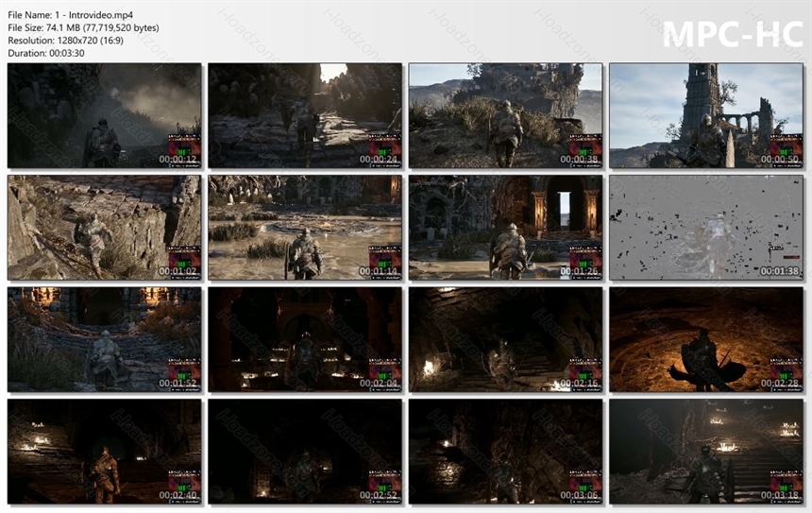This screenshot has height=513, width=812.
Task: Click the MPC-HC logo text
Action: tap(733, 35)
